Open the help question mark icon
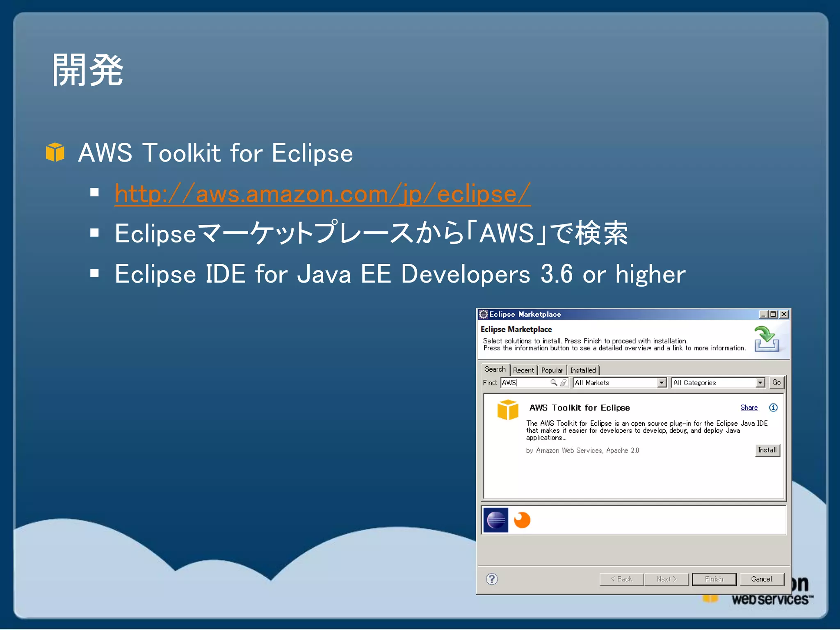840x630 pixels. [492, 579]
